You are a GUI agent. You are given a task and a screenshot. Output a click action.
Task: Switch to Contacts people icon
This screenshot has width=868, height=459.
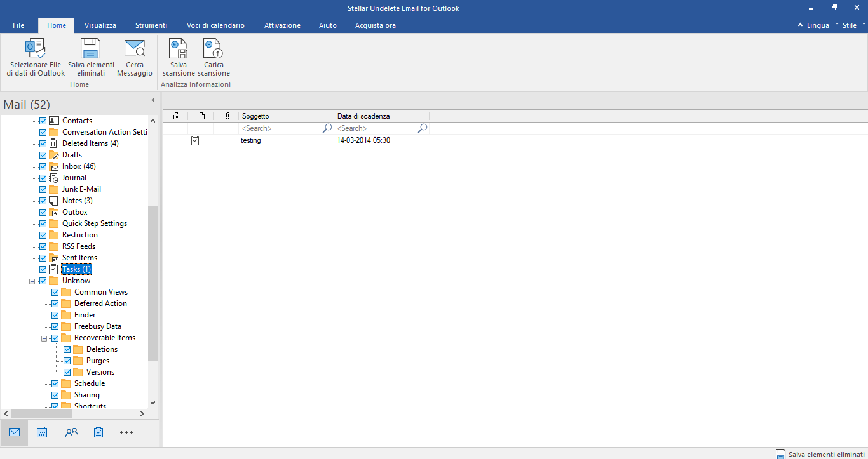coord(72,432)
